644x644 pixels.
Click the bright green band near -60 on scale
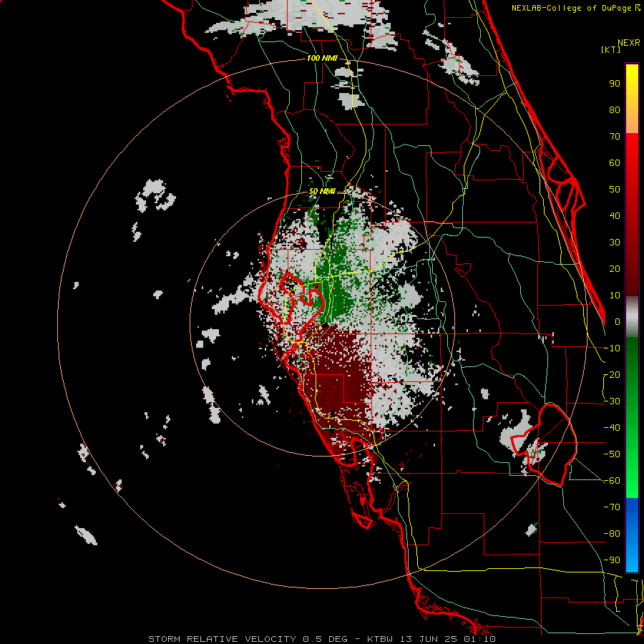[x=632, y=481]
